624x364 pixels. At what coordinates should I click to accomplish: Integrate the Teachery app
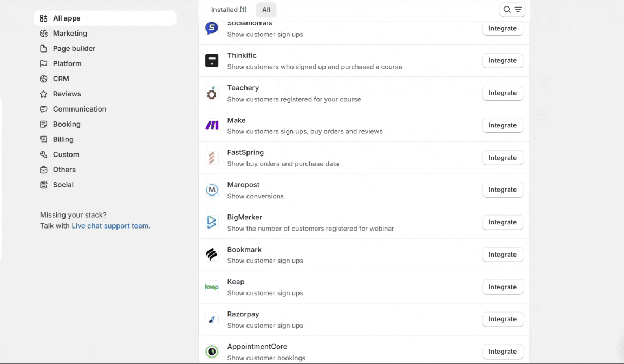[x=503, y=93]
